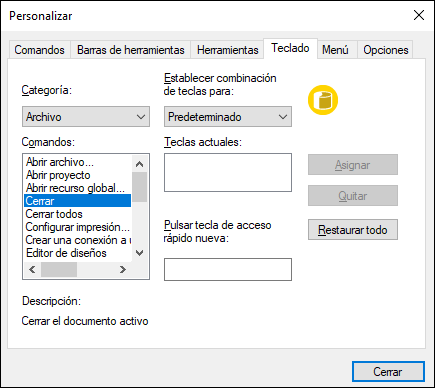
Task: Click the Restaurar todo button
Action: pyautogui.click(x=353, y=230)
